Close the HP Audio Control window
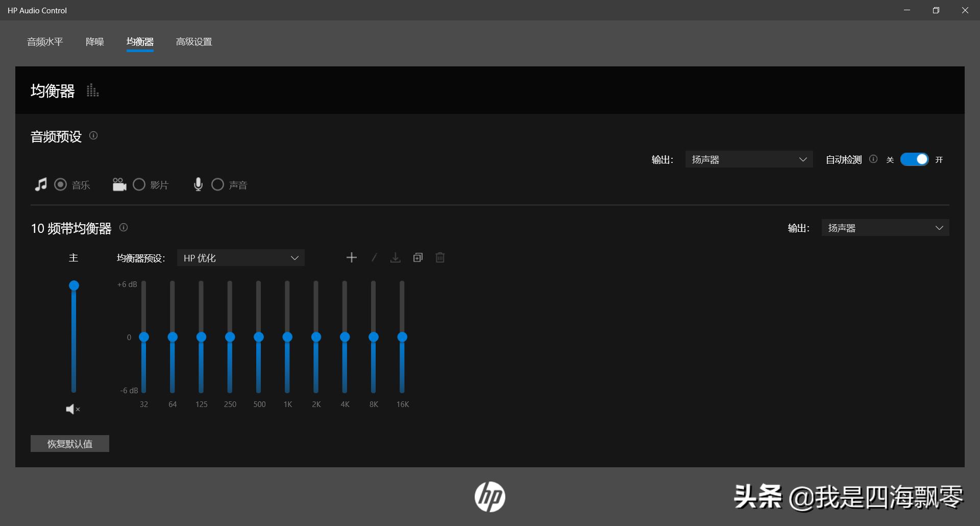 [x=965, y=10]
